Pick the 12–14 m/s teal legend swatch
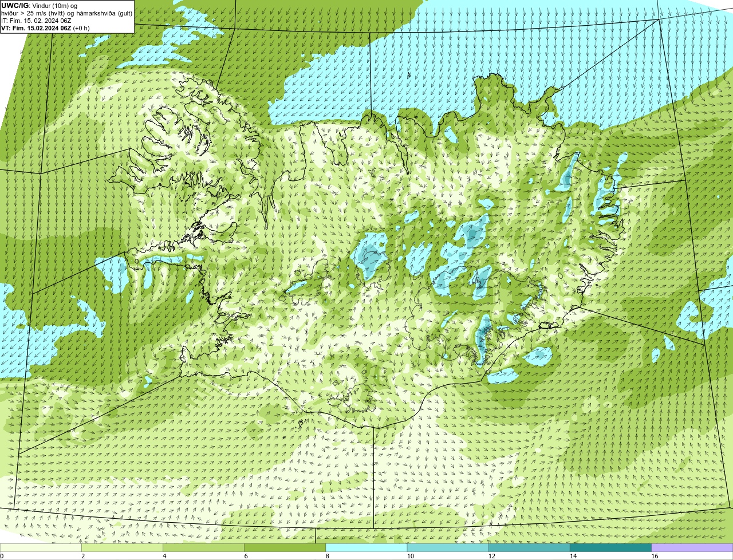 [529, 548]
